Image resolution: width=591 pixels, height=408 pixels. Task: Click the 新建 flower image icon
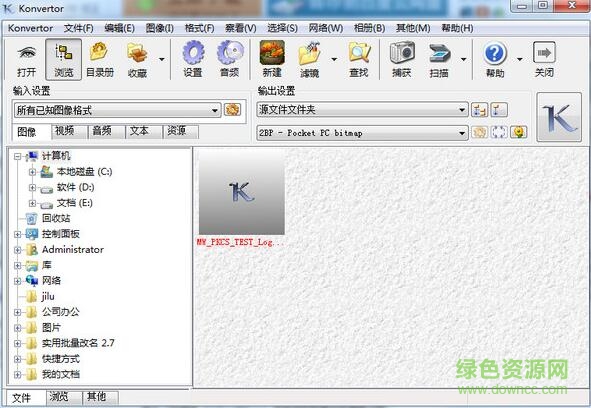pos(272,53)
